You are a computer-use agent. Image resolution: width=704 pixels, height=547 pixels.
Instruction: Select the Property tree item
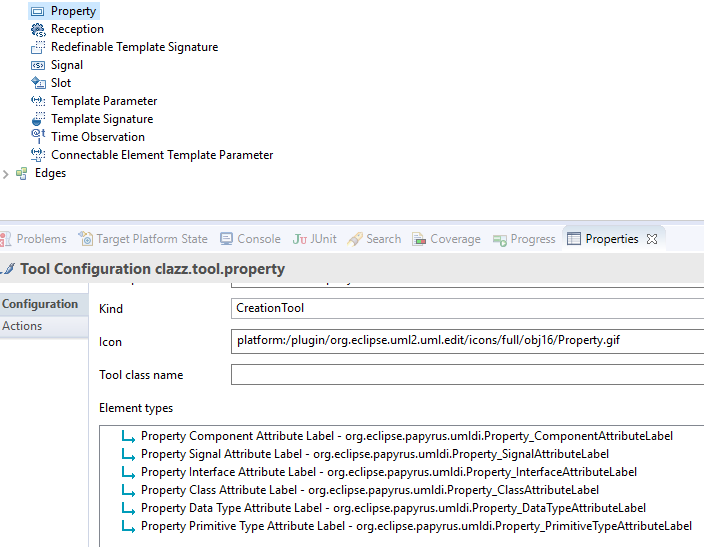[x=73, y=11]
